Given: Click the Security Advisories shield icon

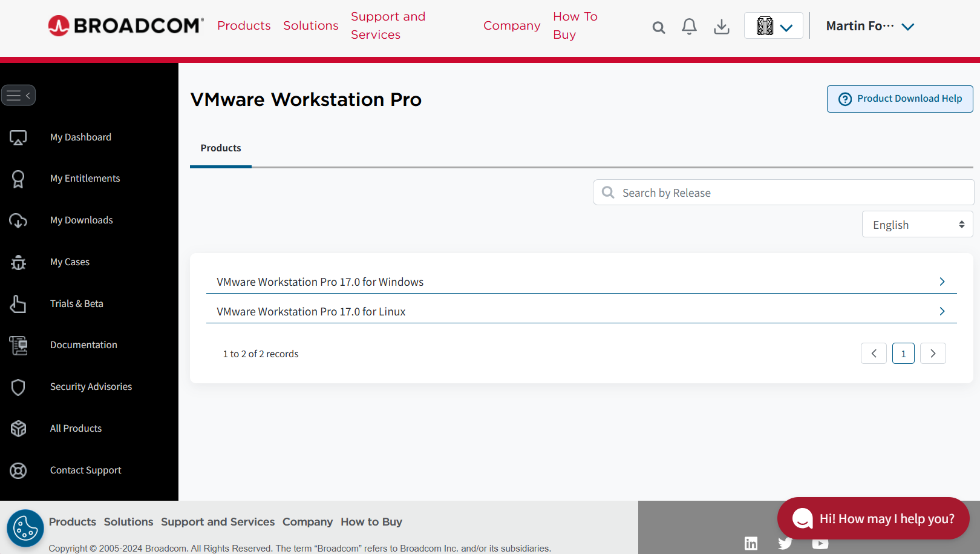Looking at the screenshot, I should [x=18, y=387].
